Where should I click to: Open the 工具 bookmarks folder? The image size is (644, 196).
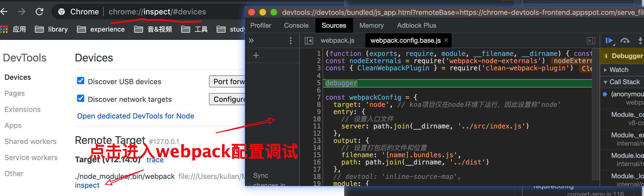point(195,29)
